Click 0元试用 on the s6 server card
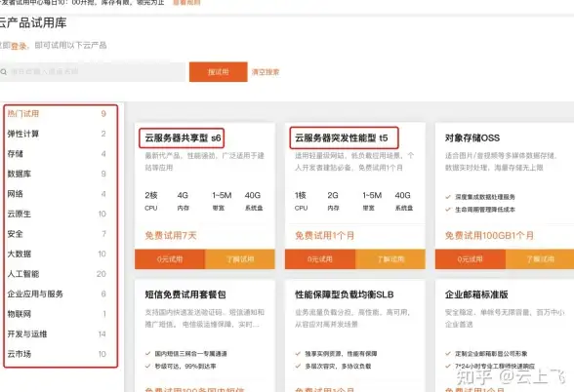 [170, 259]
